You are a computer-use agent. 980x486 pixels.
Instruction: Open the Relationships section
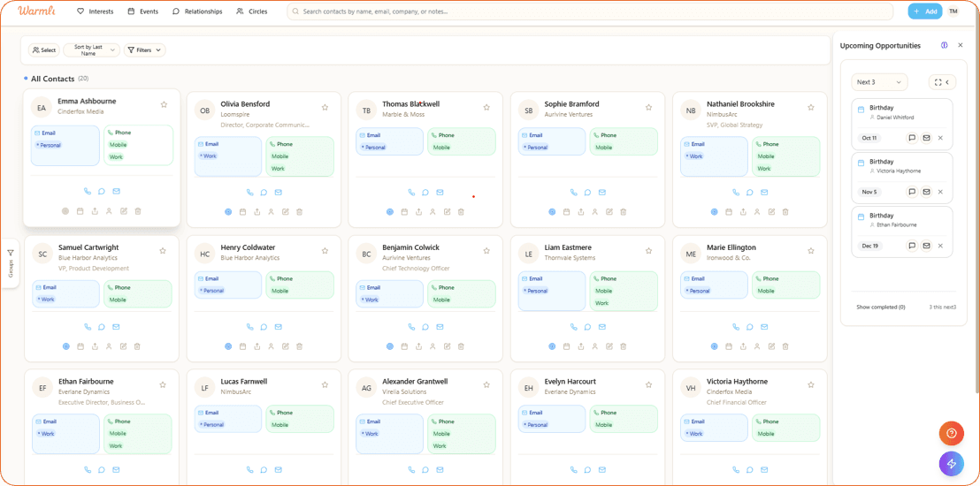click(197, 11)
